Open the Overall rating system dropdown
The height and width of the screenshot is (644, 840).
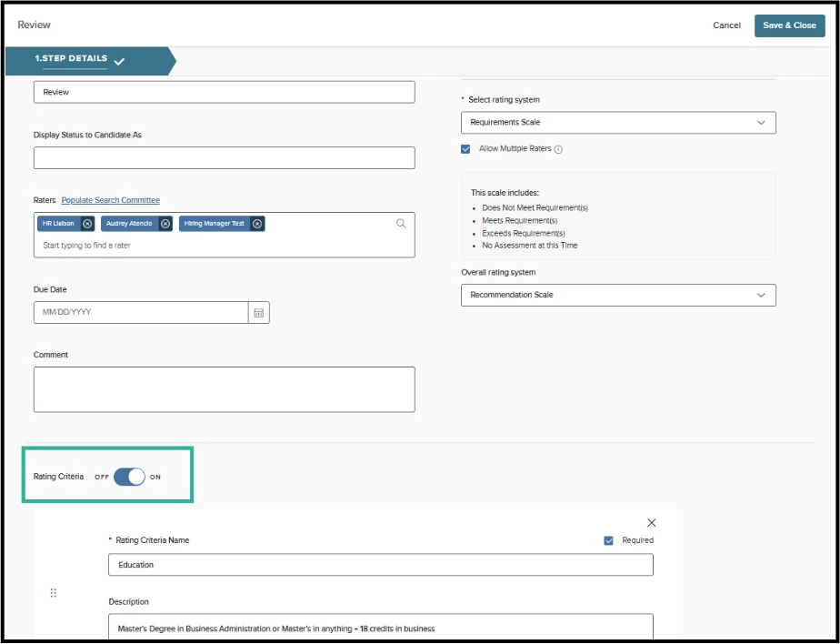coord(618,296)
